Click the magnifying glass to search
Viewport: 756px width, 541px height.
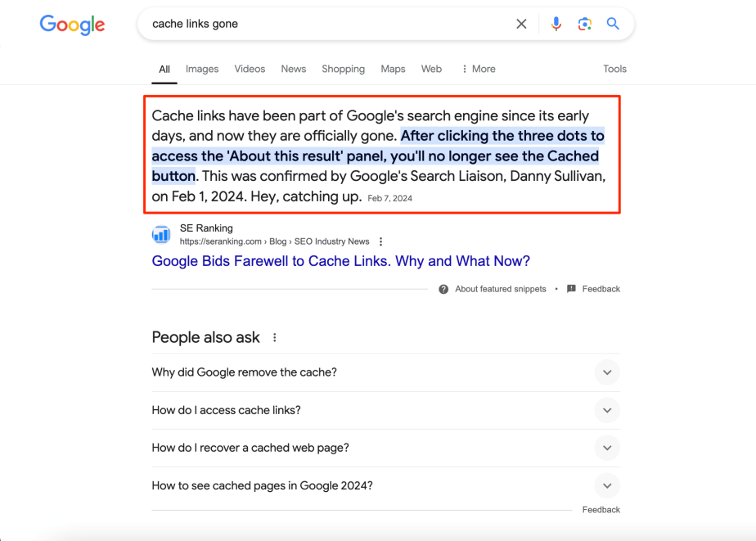pos(613,24)
